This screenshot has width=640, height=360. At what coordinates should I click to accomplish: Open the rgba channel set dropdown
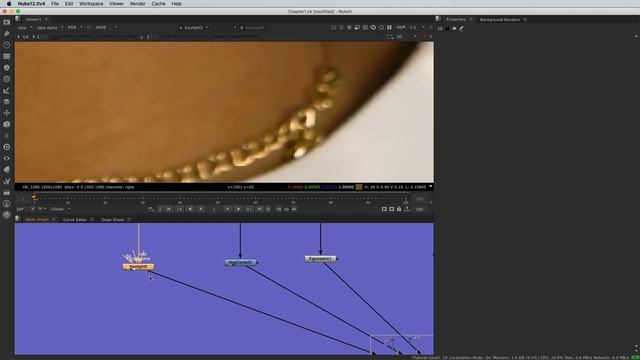(24, 27)
